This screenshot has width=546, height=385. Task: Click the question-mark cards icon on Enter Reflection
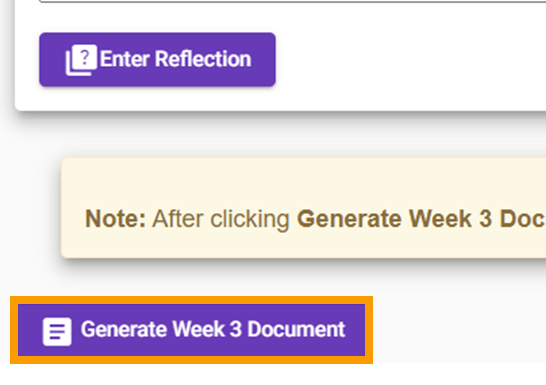coord(81,60)
